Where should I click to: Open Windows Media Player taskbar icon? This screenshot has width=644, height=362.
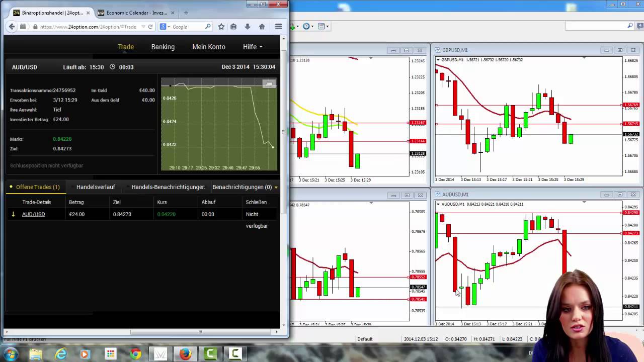[85, 354]
